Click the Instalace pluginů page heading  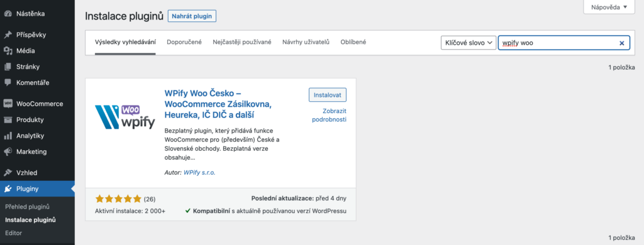(x=124, y=16)
